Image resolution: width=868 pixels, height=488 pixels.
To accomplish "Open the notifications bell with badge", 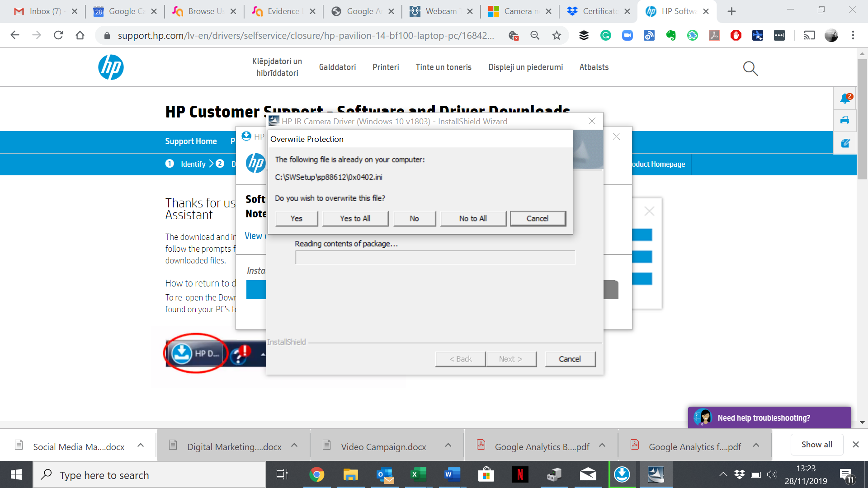I will (x=844, y=99).
